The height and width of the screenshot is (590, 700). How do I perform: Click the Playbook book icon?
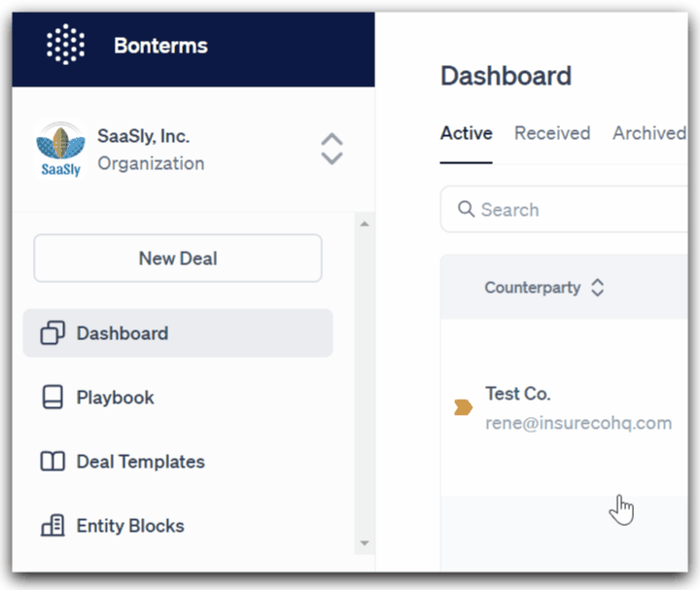(52, 398)
